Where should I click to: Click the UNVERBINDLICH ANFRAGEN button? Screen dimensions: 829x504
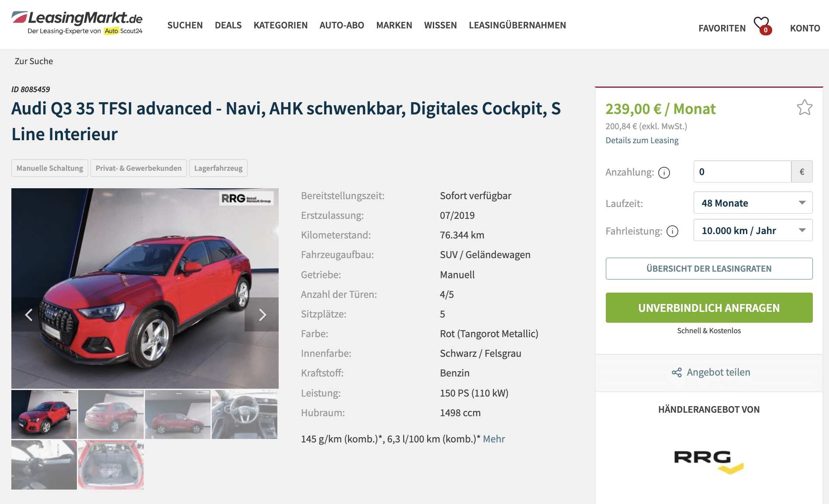point(709,308)
